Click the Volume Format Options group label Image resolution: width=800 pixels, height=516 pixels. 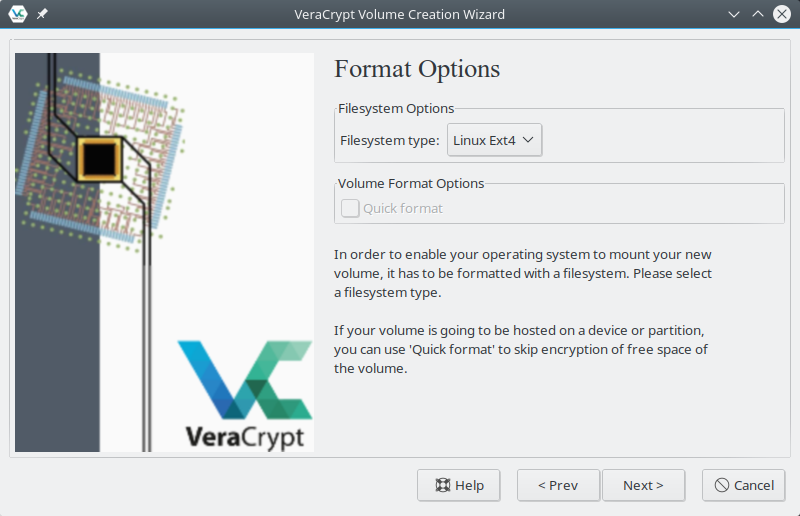pos(411,183)
